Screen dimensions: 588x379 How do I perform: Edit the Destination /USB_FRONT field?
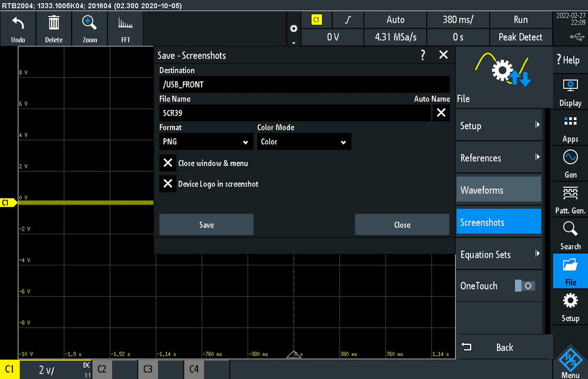304,84
